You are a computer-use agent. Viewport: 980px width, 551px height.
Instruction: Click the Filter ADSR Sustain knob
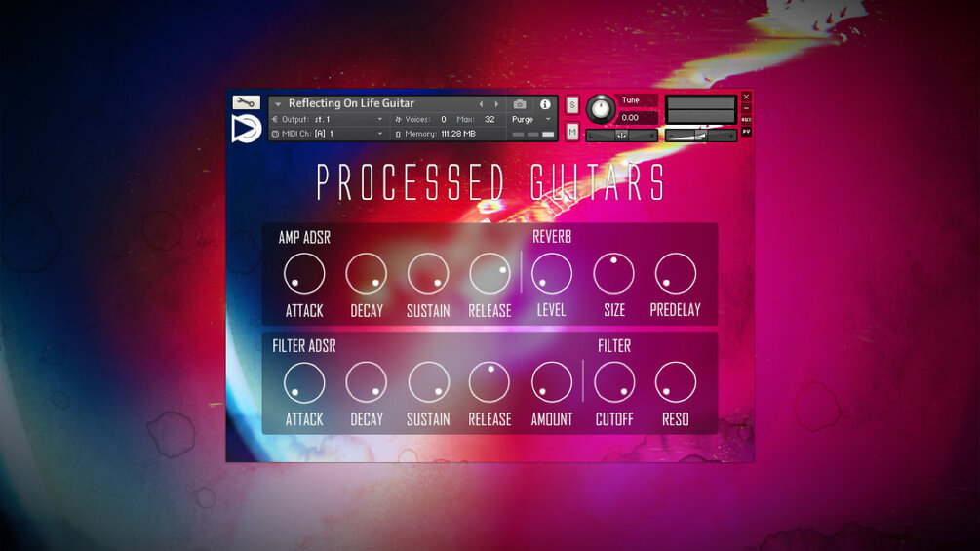click(428, 382)
